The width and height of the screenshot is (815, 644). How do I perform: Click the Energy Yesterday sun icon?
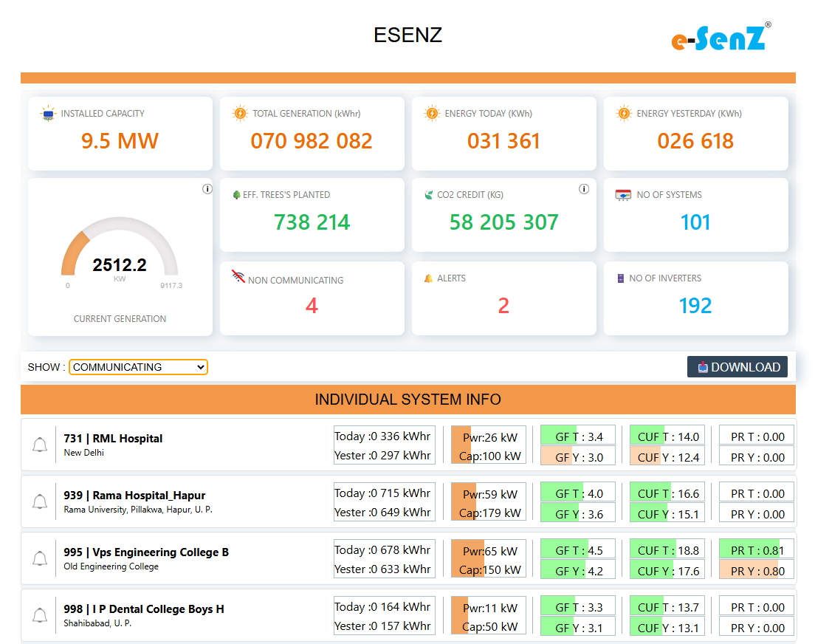[x=624, y=114]
